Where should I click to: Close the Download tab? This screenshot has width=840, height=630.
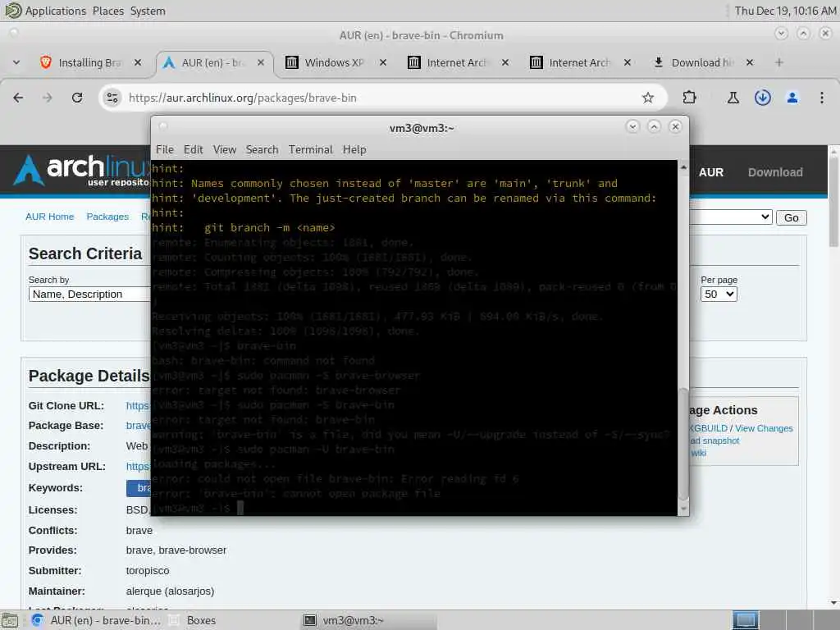pos(750,62)
